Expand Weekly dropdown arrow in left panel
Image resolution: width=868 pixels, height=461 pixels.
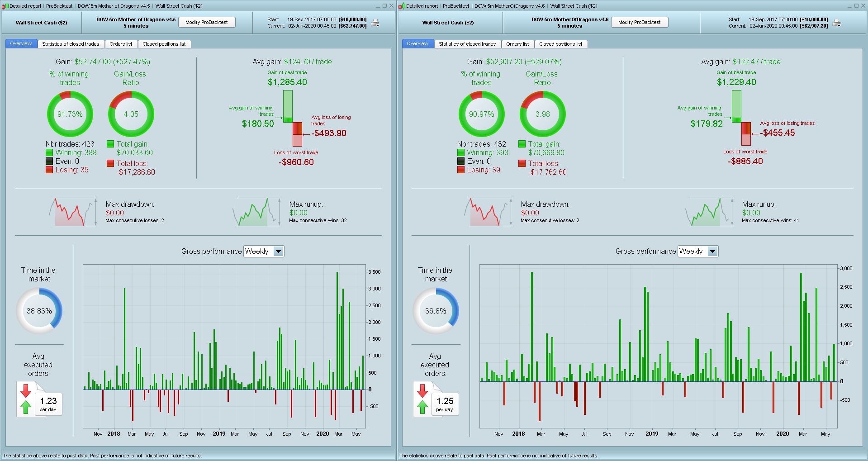tap(279, 252)
